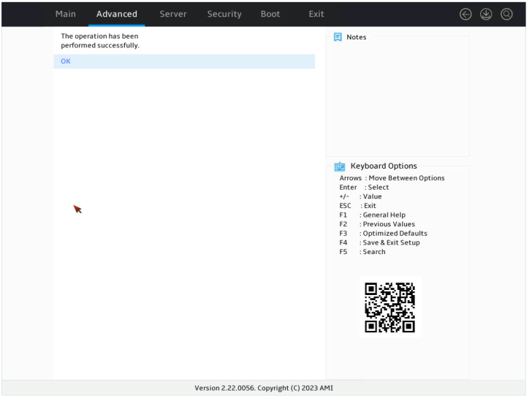Open the Server tab
The height and width of the screenshot is (398, 532).
(175, 14)
